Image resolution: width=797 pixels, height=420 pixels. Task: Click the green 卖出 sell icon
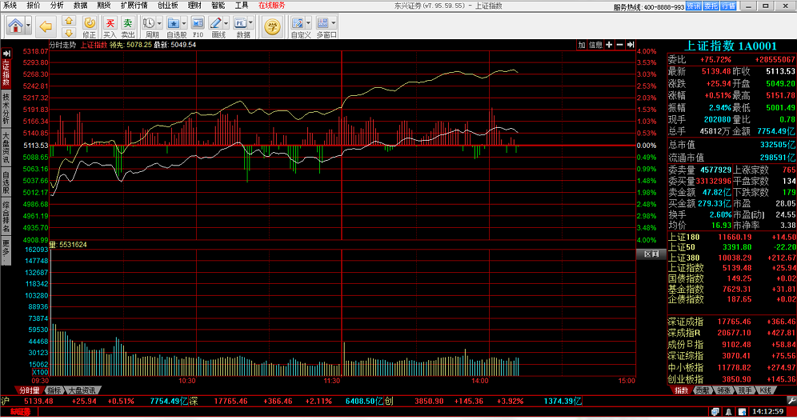click(128, 27)
